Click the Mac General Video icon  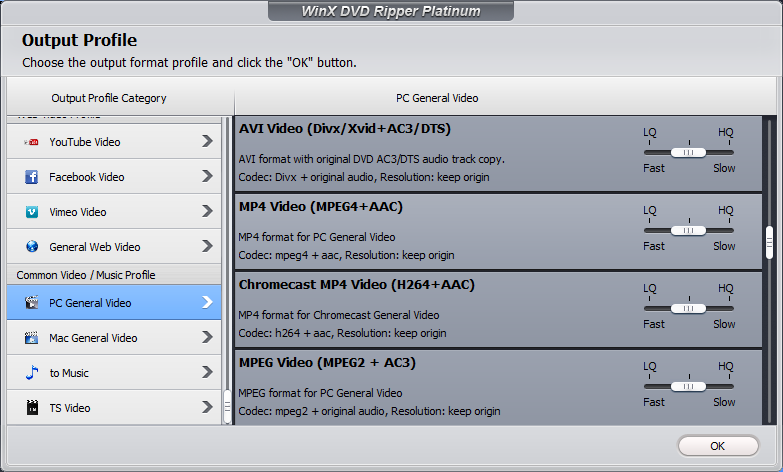click(x=32, y=338)
